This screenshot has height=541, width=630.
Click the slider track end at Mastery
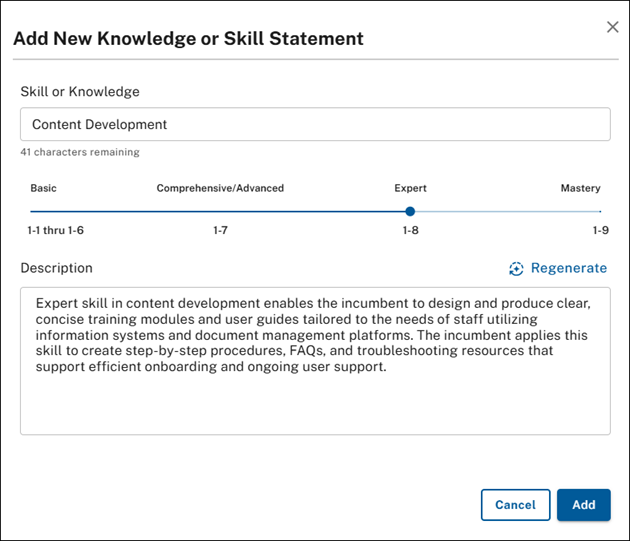tap(600, 211)
